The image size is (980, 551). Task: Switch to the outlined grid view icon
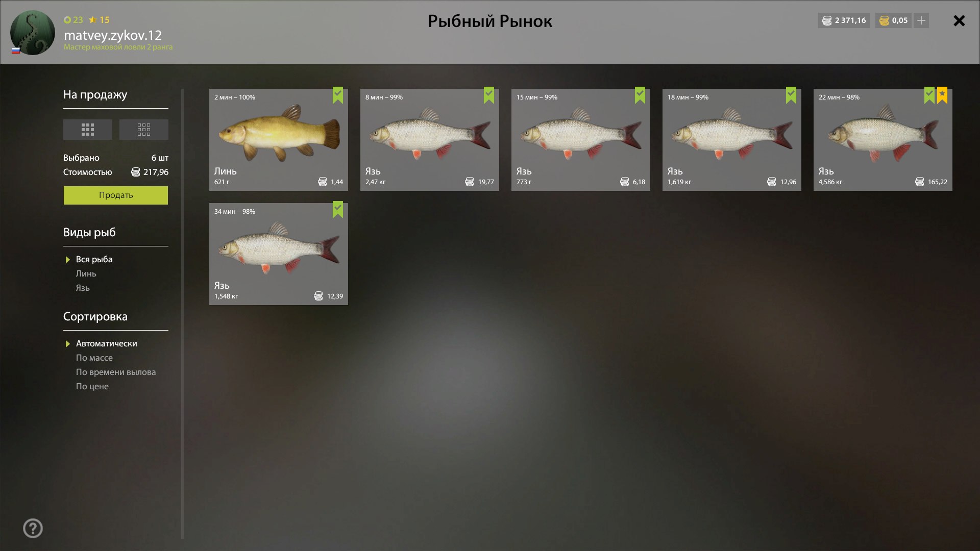[143, 130]
